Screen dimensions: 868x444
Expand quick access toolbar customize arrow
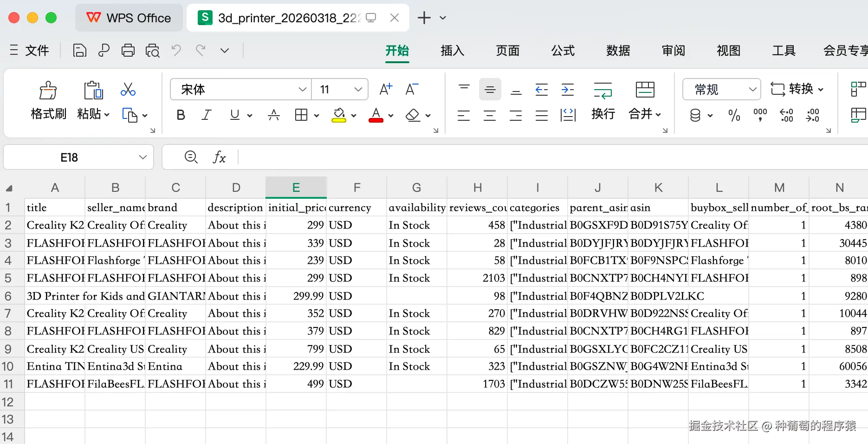[225, 50]
